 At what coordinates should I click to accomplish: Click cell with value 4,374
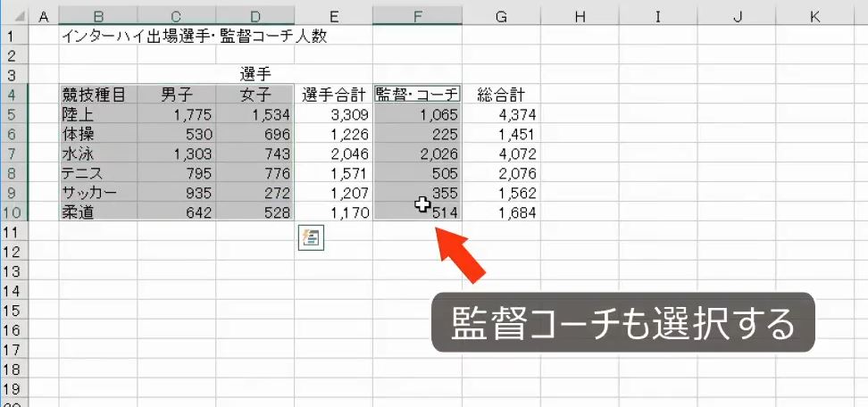tap(502, 114)
